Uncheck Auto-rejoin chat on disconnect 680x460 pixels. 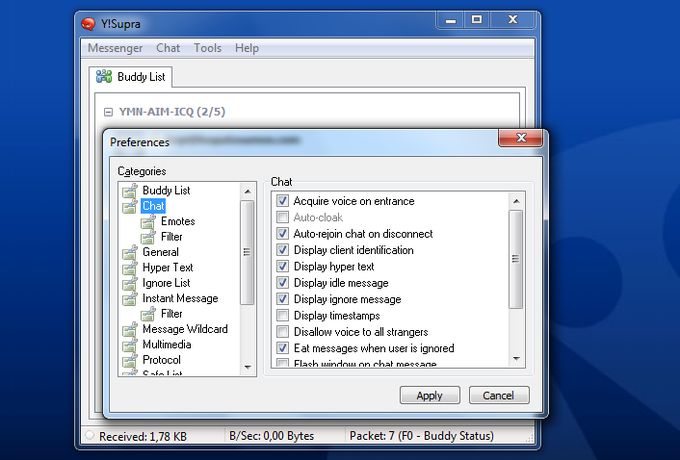point(282,234)
